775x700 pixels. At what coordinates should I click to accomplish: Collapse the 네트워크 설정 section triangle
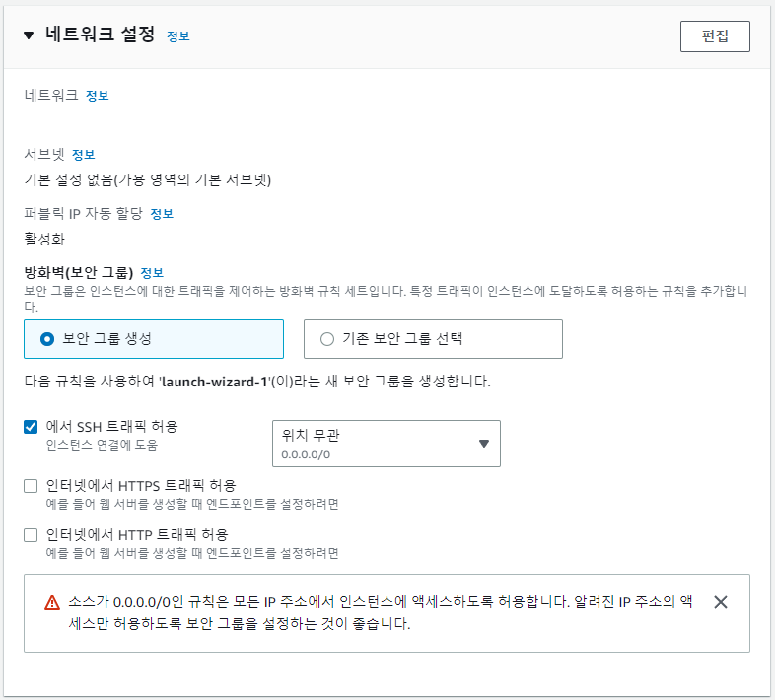tap(29, 35)
